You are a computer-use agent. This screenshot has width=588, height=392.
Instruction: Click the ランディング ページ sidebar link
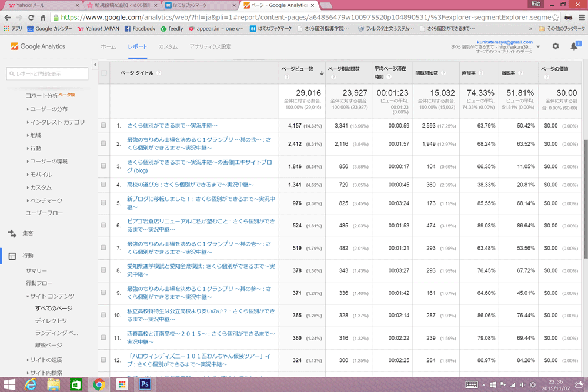click(x=56, y=333)
